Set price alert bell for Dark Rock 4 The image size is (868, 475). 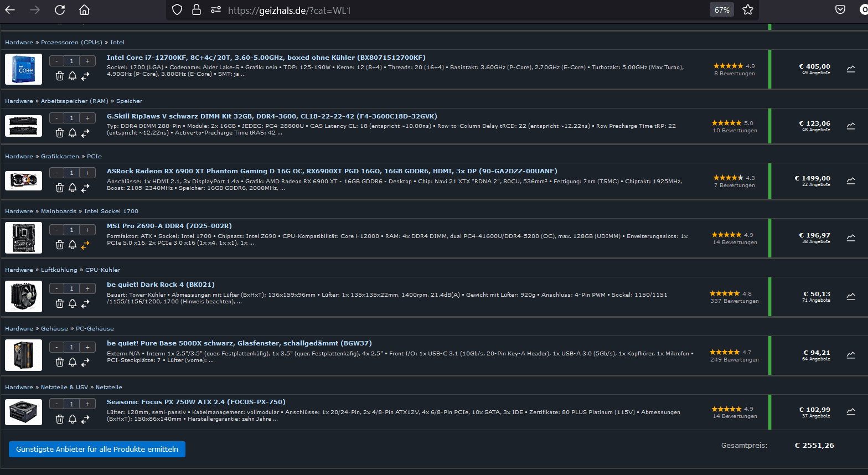tap(73, 303)
